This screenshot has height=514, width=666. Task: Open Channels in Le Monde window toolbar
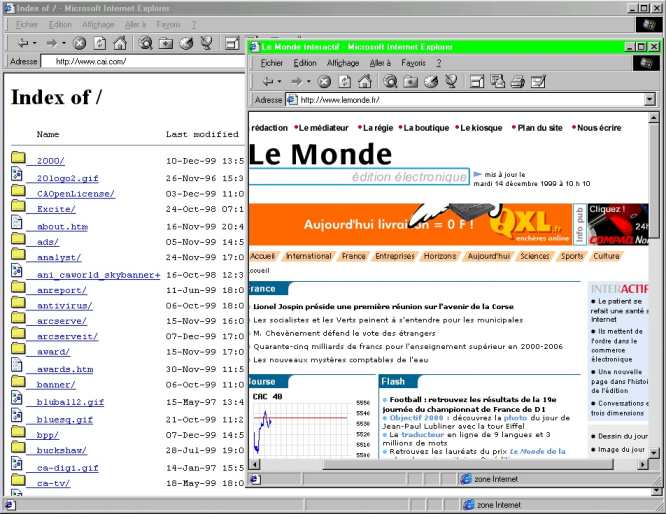coord(452,81)
